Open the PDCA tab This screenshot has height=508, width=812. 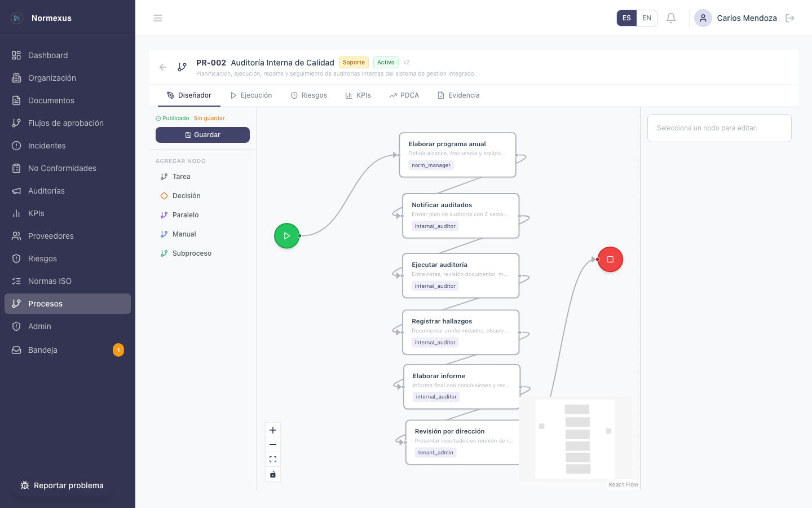pos(404,95)
